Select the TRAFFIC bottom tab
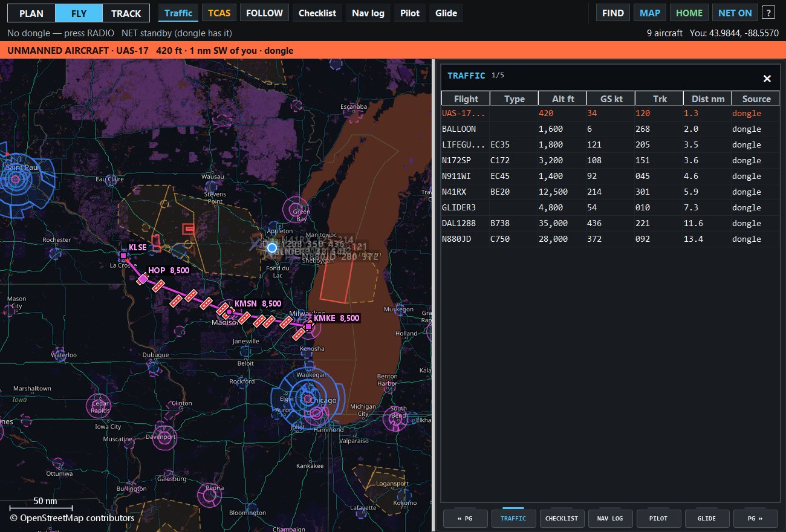Viewport: 786px width, 532px height. (x=513, y=518)
